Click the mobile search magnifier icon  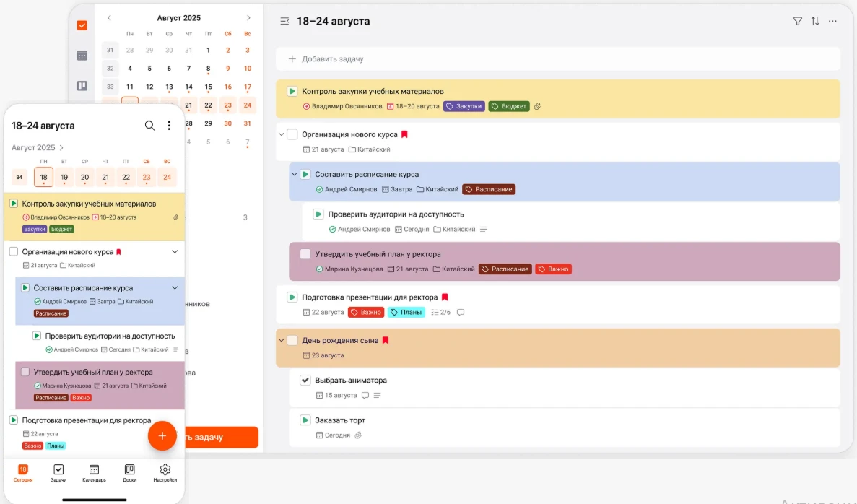point(149,126)
